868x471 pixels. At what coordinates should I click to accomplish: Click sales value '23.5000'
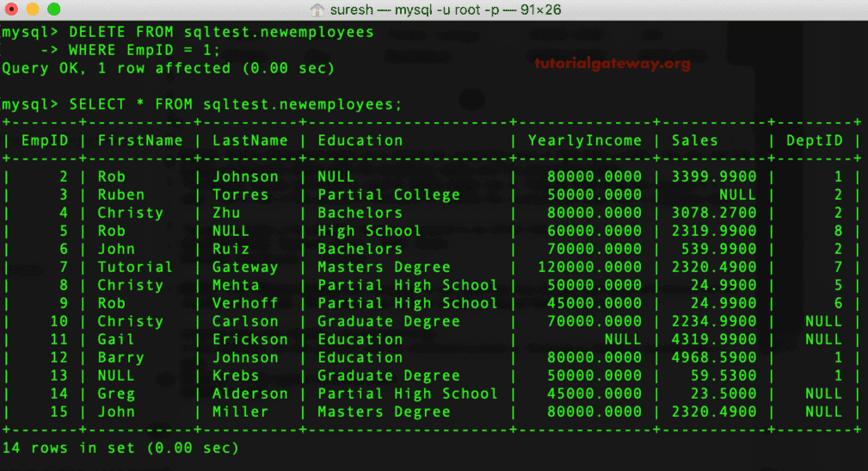tap(723, 394)
